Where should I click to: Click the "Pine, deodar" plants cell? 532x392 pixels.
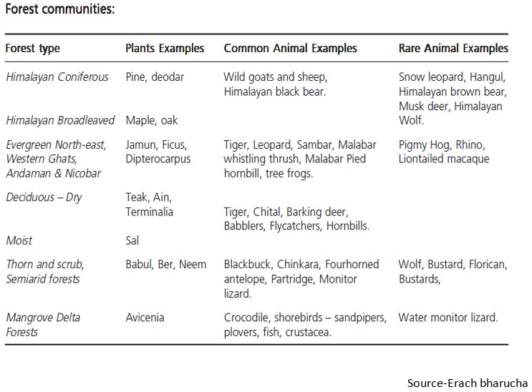click(155, 77)
